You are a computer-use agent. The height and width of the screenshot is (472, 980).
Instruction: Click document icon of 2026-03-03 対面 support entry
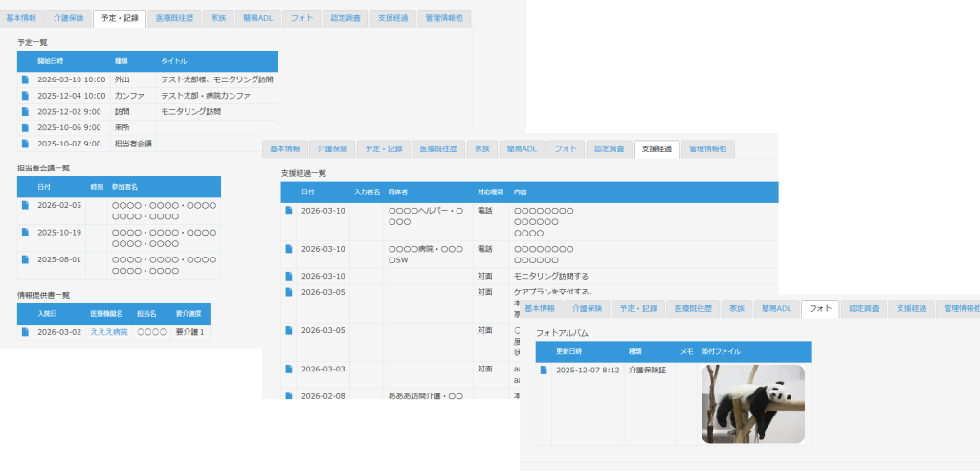pos(288,369)
